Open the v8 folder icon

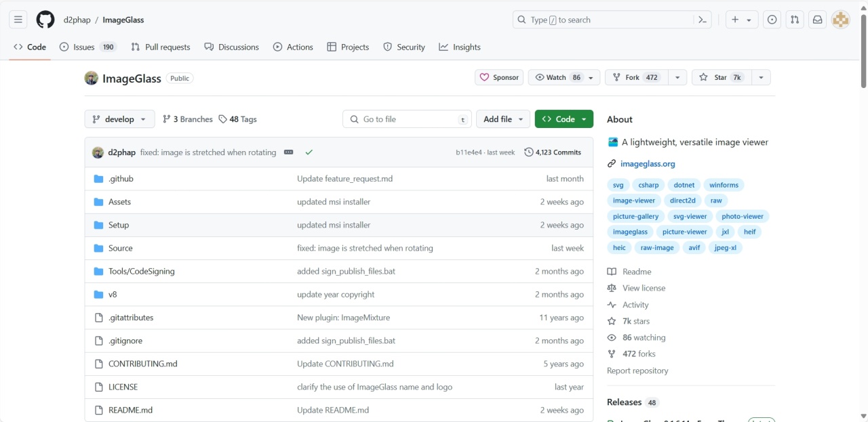98,295
